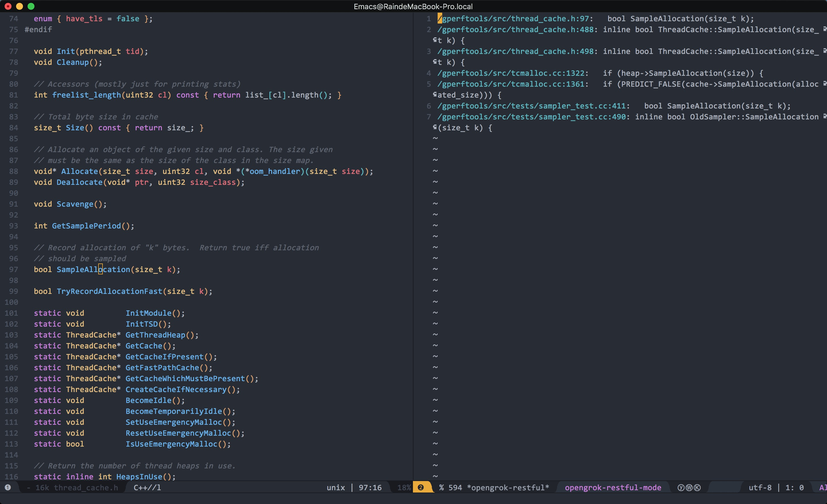Select window 1 badge in the left modeline
Viewport: 827px width, 504px height.
[x=8, y=488]
